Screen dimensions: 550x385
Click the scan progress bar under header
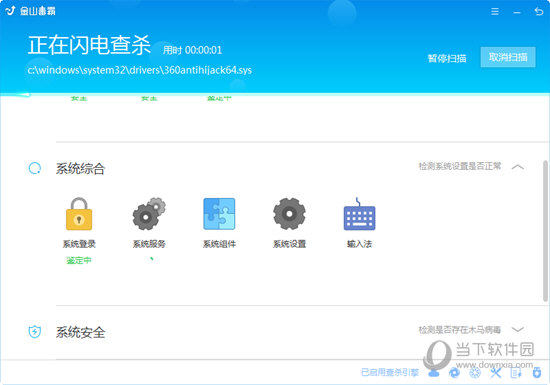click(275, 94)
